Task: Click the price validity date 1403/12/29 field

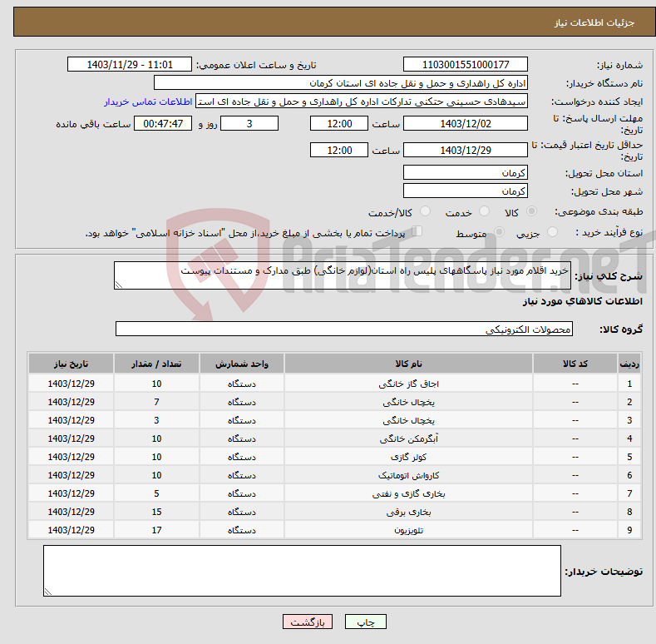Action: [x=466, y=150]
